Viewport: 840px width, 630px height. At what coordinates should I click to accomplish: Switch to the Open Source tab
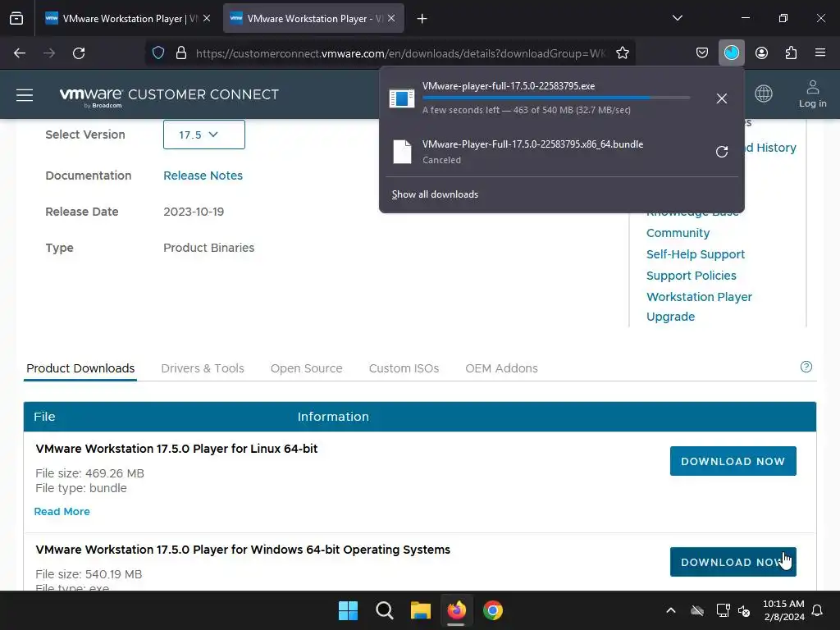pos(307,368)
